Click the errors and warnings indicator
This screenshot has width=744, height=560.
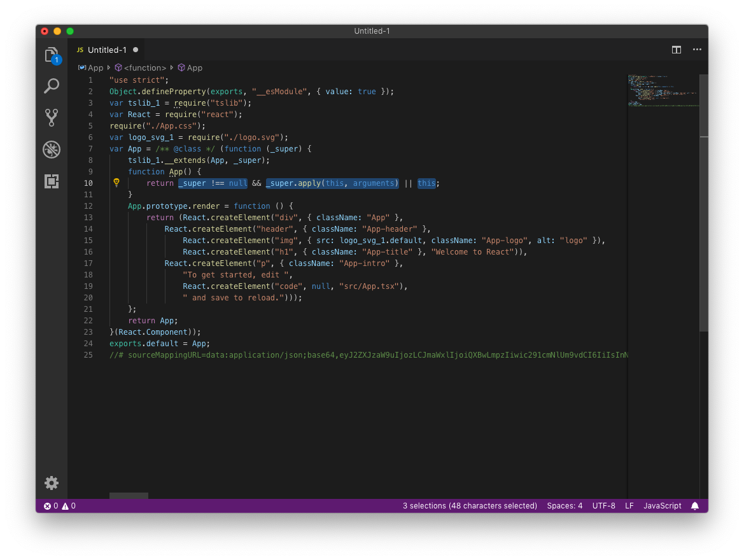pyautogui.click(x=59, y=505)
